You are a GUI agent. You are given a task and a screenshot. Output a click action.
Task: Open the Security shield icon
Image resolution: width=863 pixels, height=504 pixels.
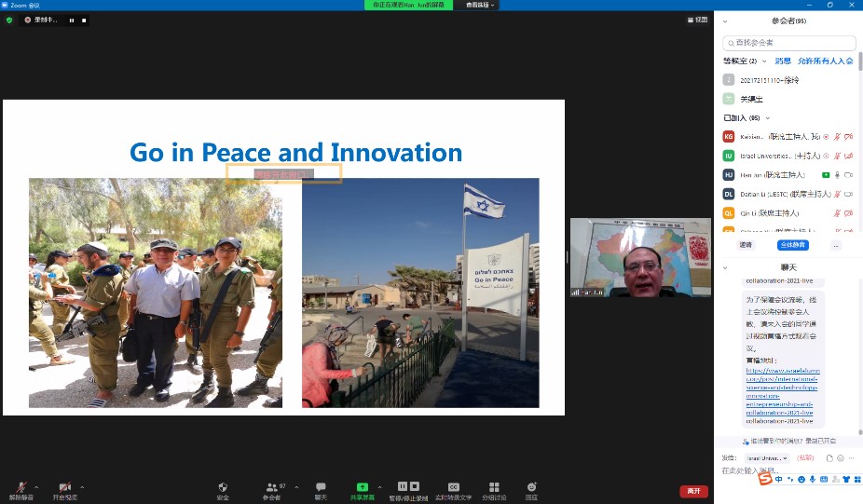click(x=223, y=487)
